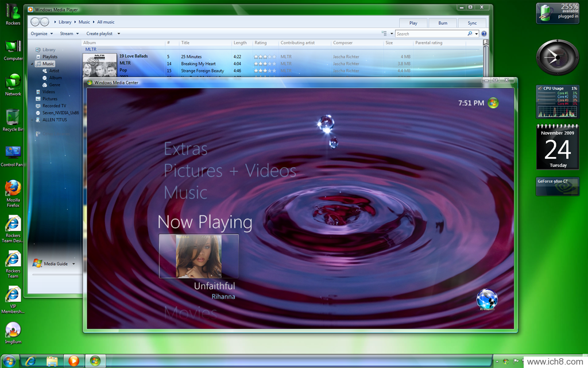
Task: Launch Mozilla Firefox from the desktop
Action: [13, 193]
